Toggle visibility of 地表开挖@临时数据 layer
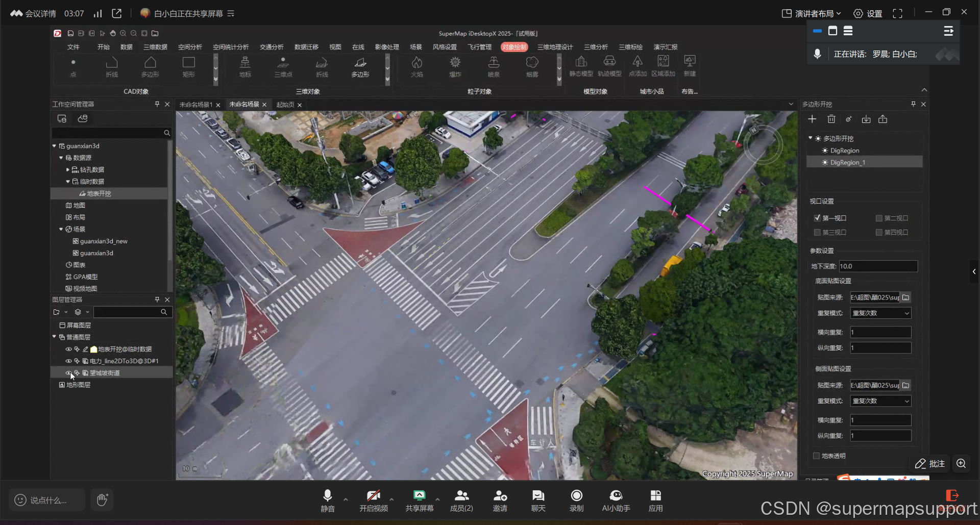Image resolution: width=980 pixels, height=525 pixels. (68, 349)
